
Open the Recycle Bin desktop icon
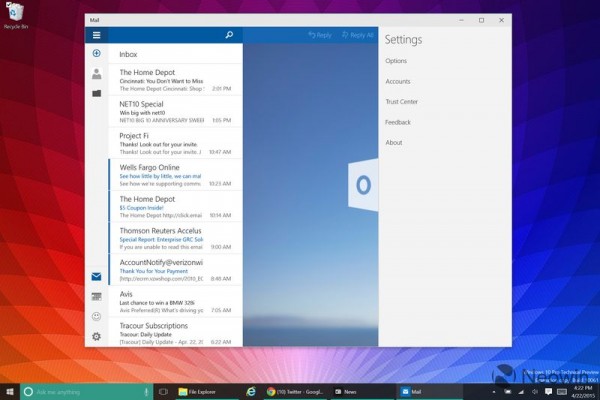[15, 16]
